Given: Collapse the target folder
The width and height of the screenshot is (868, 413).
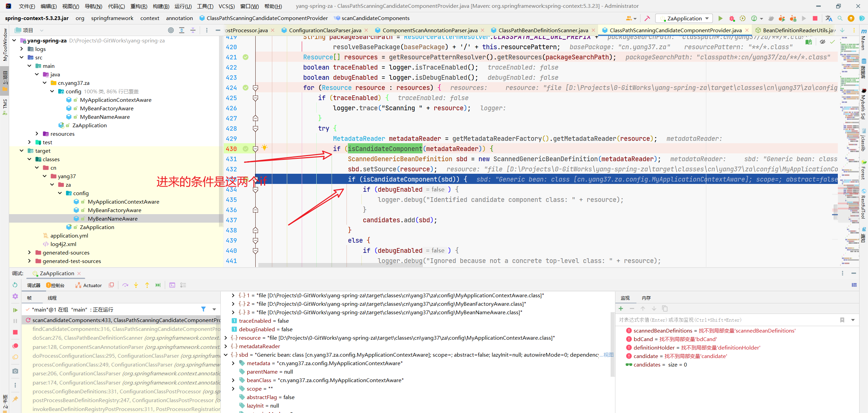Looking at the screenshot, I should point(22,151).
